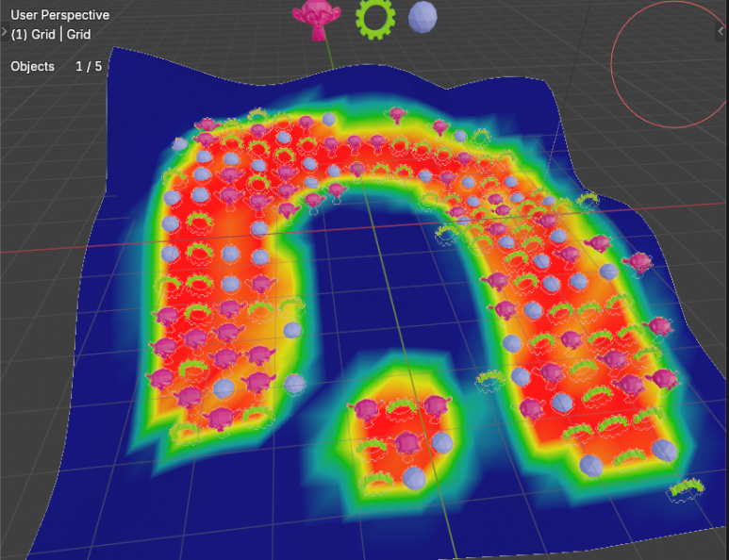Click the "(1) Grid | Grid" object label
This screenshot has height=560, width=729.
(x=51, y=34)
